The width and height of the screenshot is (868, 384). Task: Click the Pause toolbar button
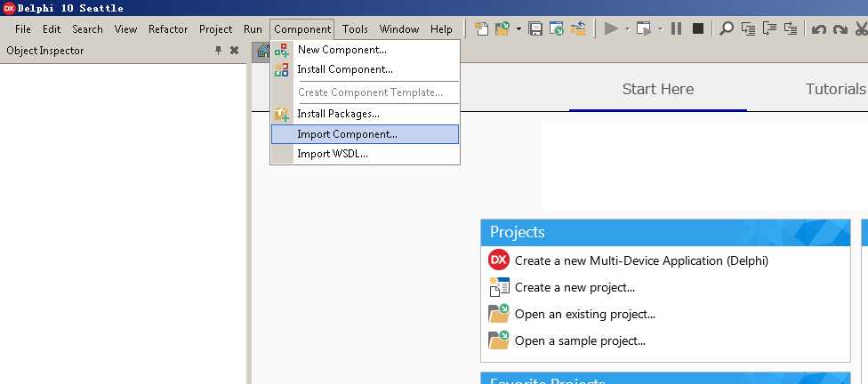coord(676,28)
